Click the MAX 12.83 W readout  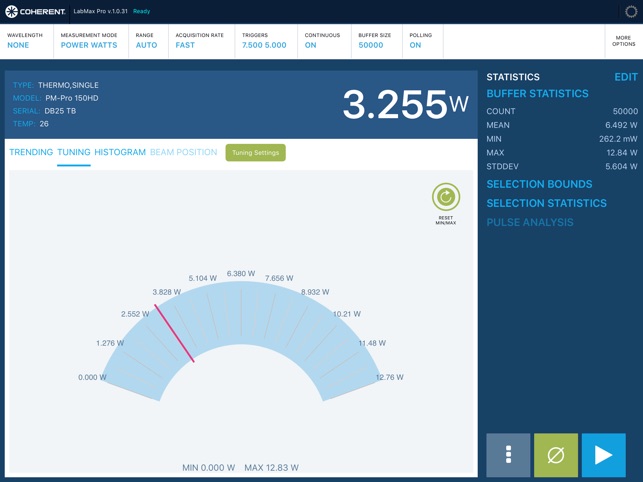271,468
